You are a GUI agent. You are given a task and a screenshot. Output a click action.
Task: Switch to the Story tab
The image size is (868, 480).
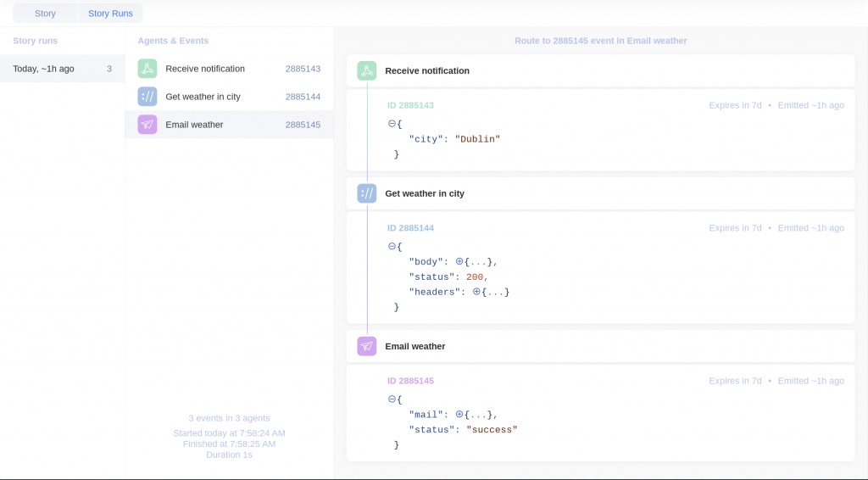tap(45, 14)
